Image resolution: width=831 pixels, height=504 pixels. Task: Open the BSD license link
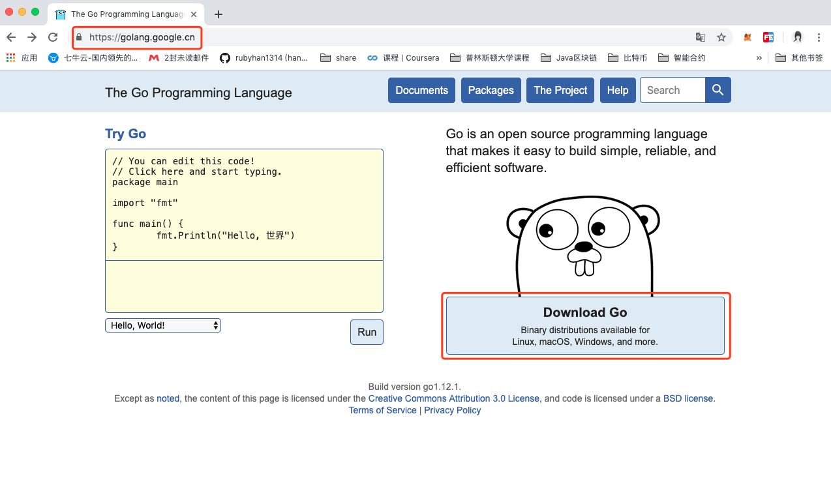[687, 398]
